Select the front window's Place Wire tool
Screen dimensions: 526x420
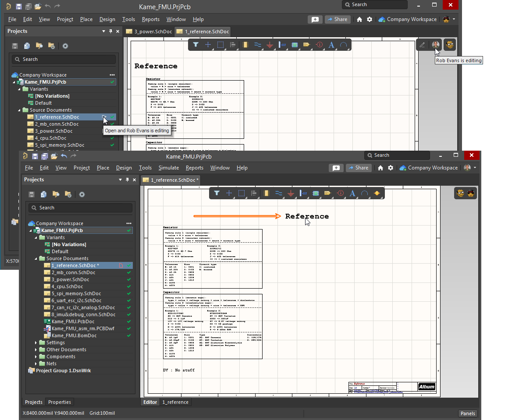pos(278,193)
